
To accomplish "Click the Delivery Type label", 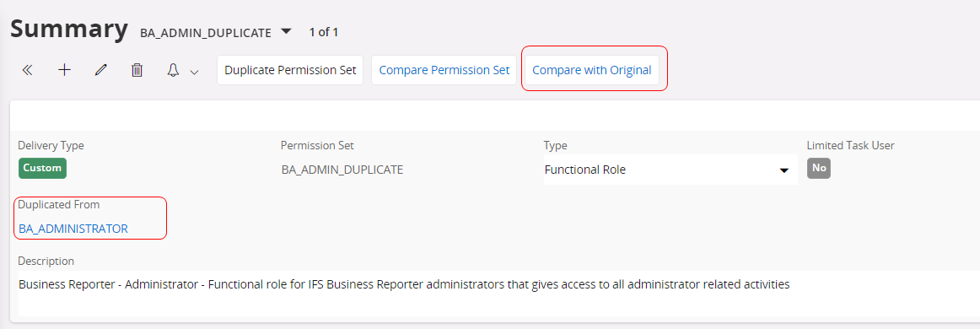I will (51, 146).
